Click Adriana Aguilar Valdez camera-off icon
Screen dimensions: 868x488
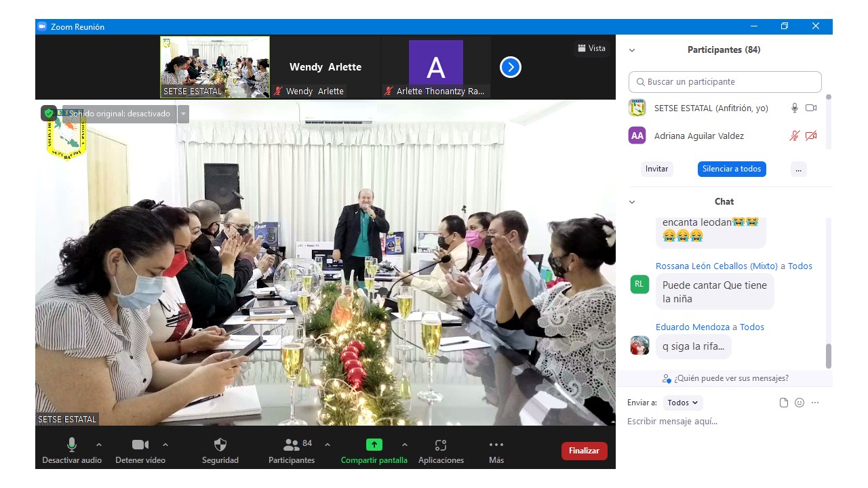tap(811, 136)
